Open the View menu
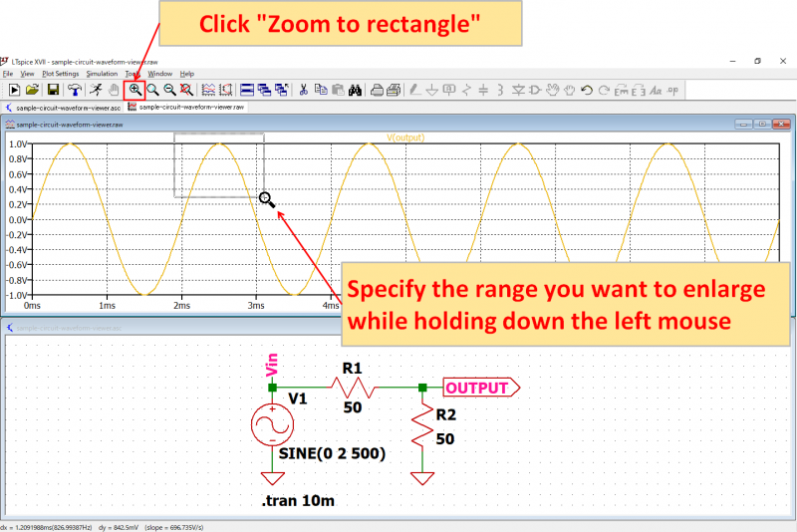The width and height of the screenshot is (797, 532). click(x=27, y=74)
